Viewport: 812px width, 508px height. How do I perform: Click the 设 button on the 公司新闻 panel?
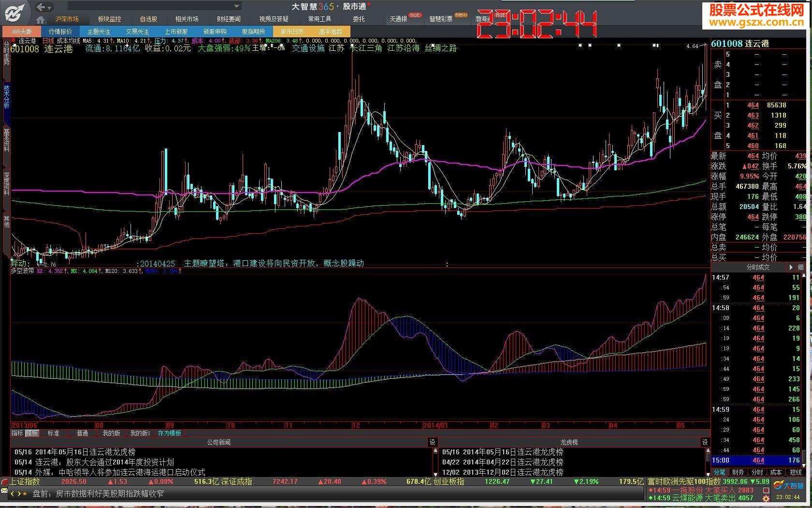pyautogui.click(x=432, y=442)
